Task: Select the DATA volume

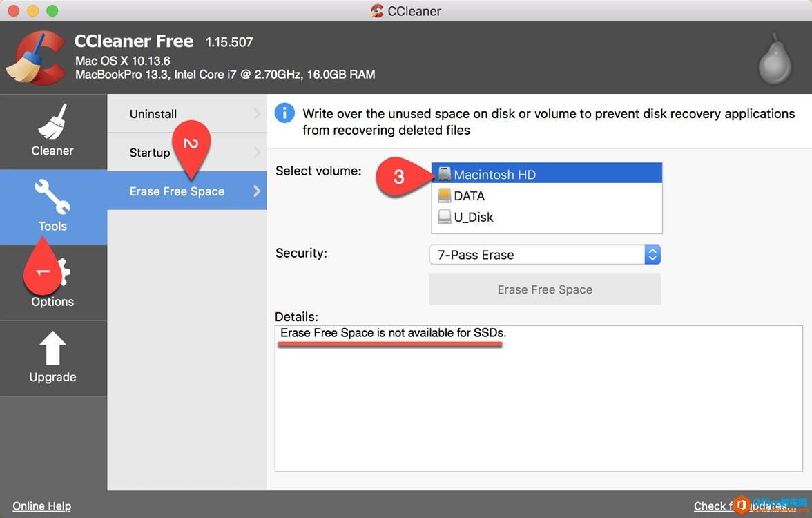Action: click(547, 195)
